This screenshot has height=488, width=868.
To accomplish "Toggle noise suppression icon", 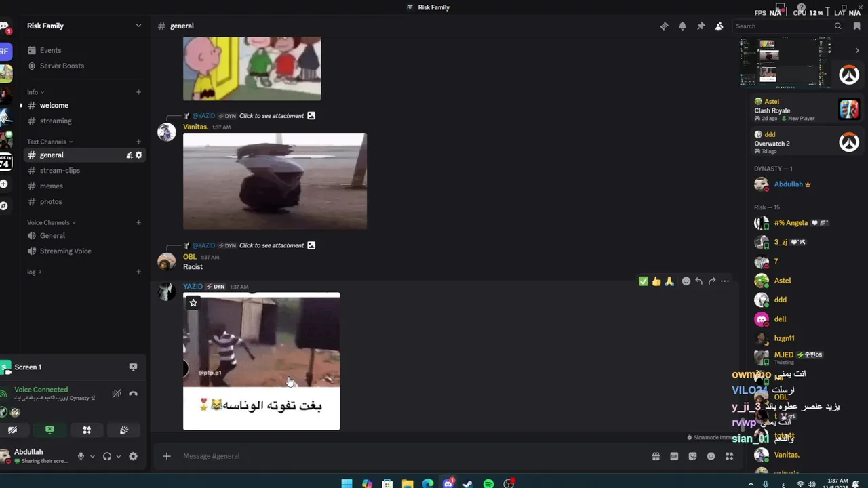I will [x=117, y=393].
